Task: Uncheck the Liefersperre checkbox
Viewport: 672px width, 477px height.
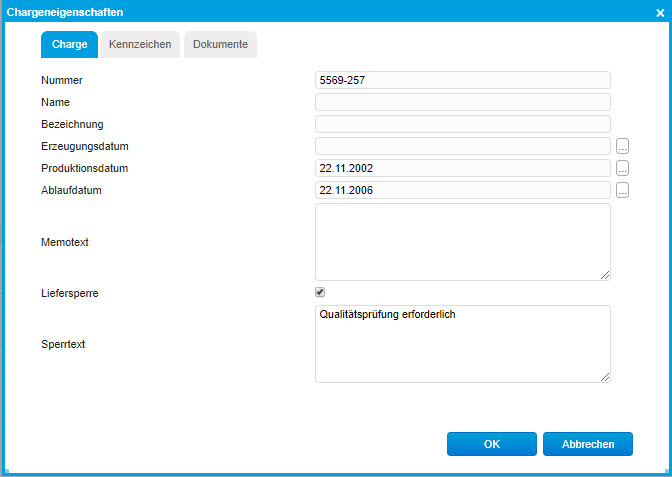Action: pos(320,292)
